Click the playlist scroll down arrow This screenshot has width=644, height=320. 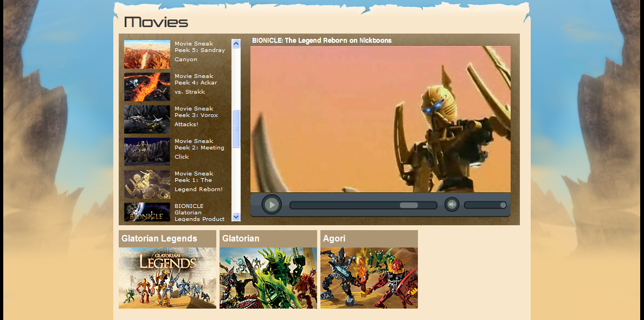tap(236, 217)
